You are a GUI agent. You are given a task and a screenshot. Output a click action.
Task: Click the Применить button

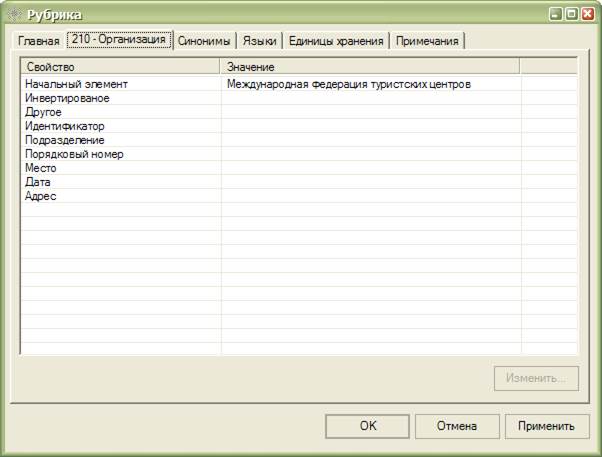pyautogui.click(x=546, y=426)
